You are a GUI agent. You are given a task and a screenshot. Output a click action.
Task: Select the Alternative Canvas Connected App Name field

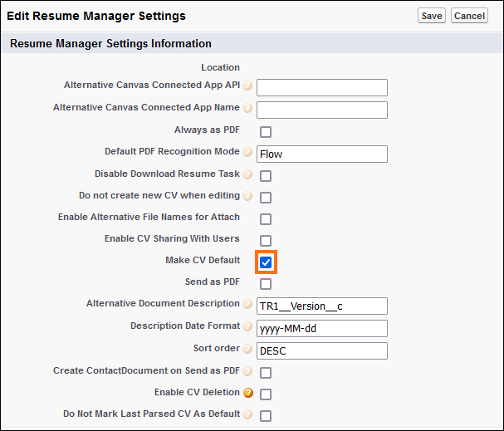pyautogui.click(x=322, y=110)
